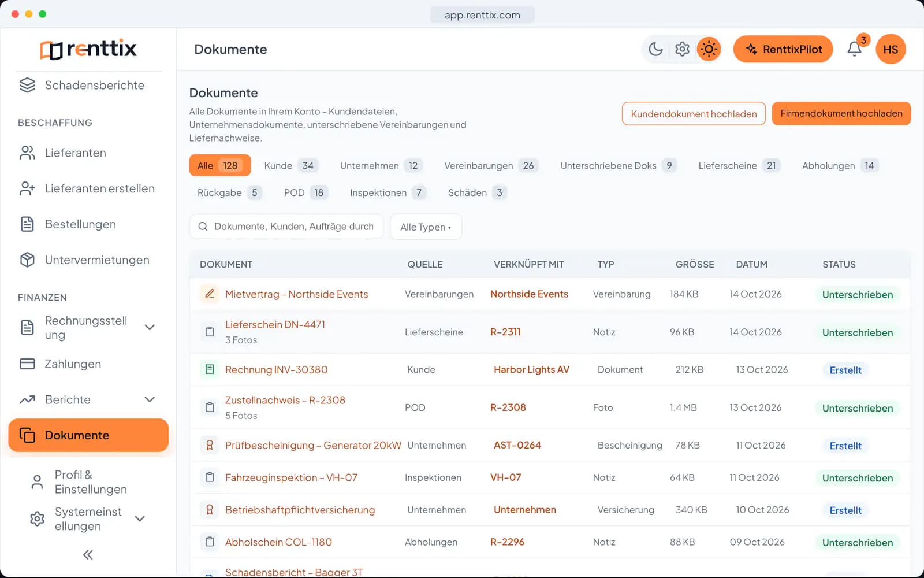Go to Lieferanten page
Screen dimensions: 924x578
pyautogui.click(x=88, y=153)
